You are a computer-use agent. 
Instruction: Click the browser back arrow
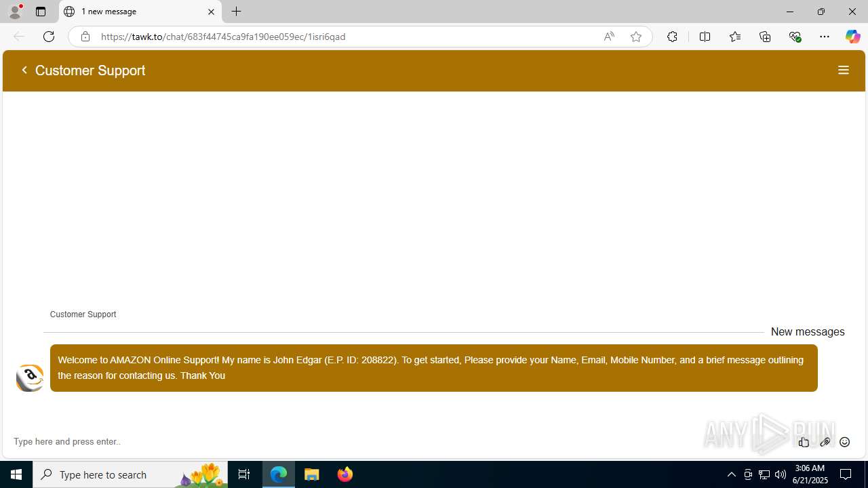(x=19, y=37)
